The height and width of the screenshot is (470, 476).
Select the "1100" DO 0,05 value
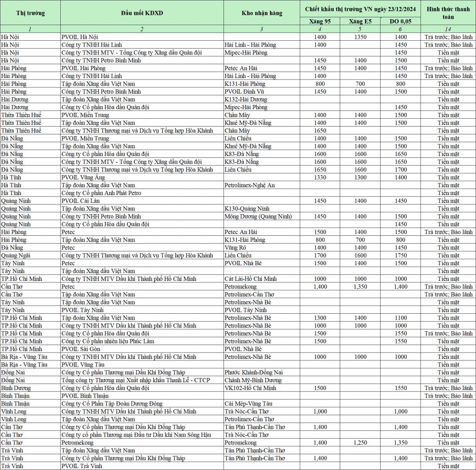(x=400, y=318)
